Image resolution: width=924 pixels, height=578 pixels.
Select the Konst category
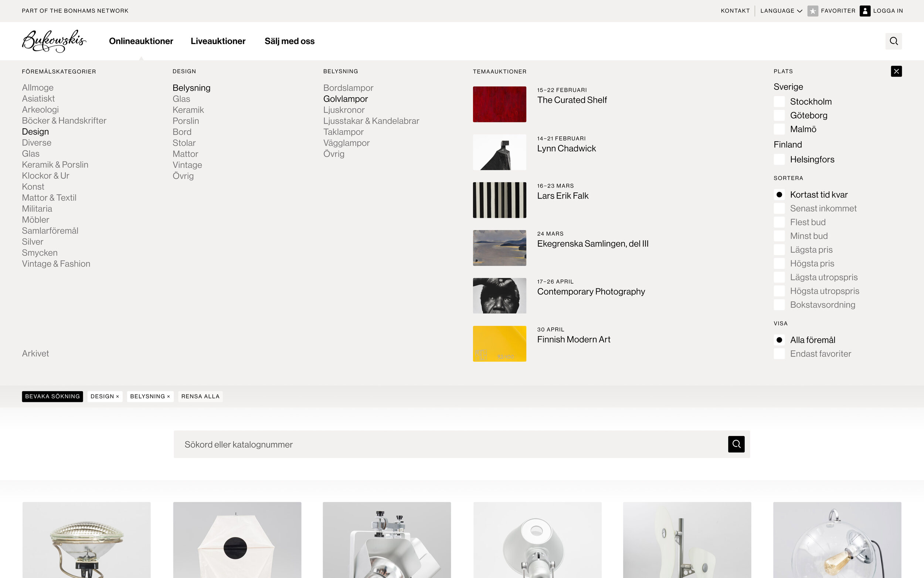pyautogui.click(x=33, y=186)
